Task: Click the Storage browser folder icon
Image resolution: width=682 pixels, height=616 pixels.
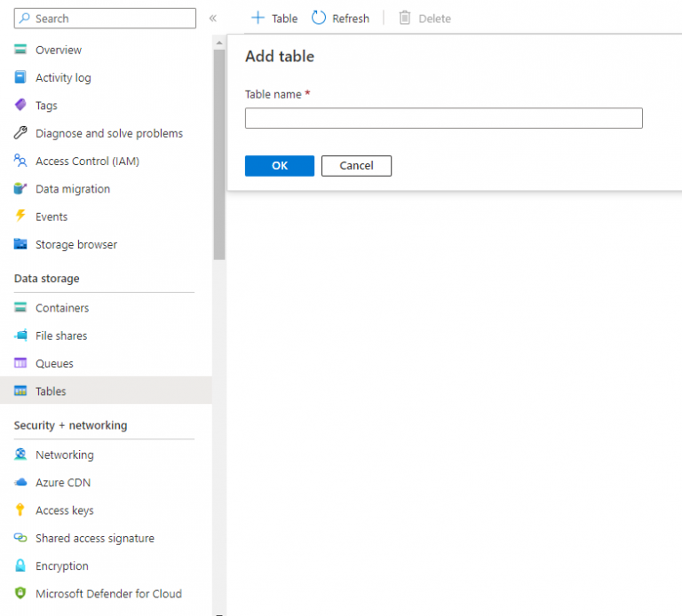Action: click(20, 244)
